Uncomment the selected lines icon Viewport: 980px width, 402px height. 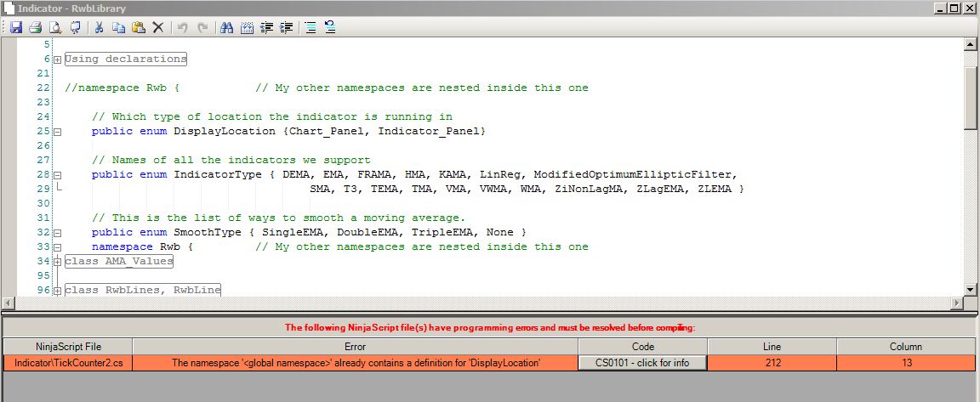pyautogui.click(x=331, y=27)
